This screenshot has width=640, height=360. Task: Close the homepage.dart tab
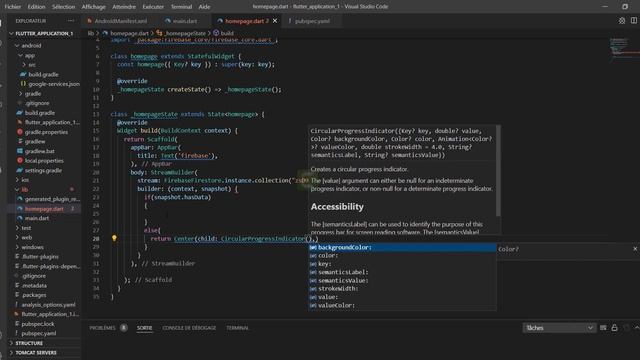275,21
